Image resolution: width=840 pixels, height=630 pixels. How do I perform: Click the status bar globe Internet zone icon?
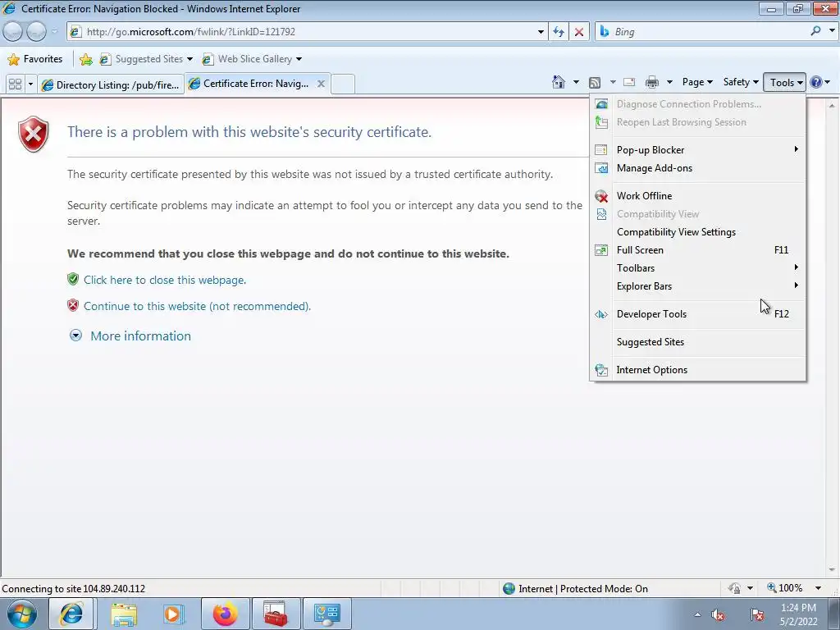509,588
